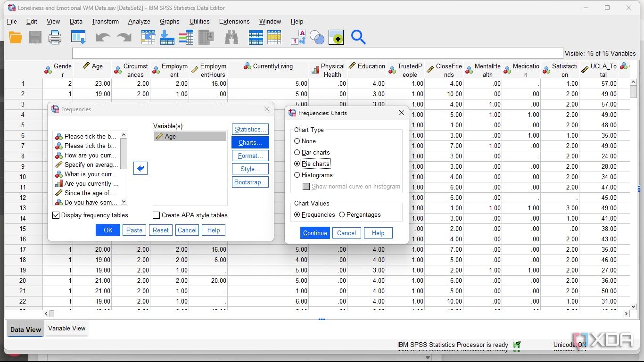
Task: Select 'Since the age of ...' list item
Action: (x=87, y=193)
